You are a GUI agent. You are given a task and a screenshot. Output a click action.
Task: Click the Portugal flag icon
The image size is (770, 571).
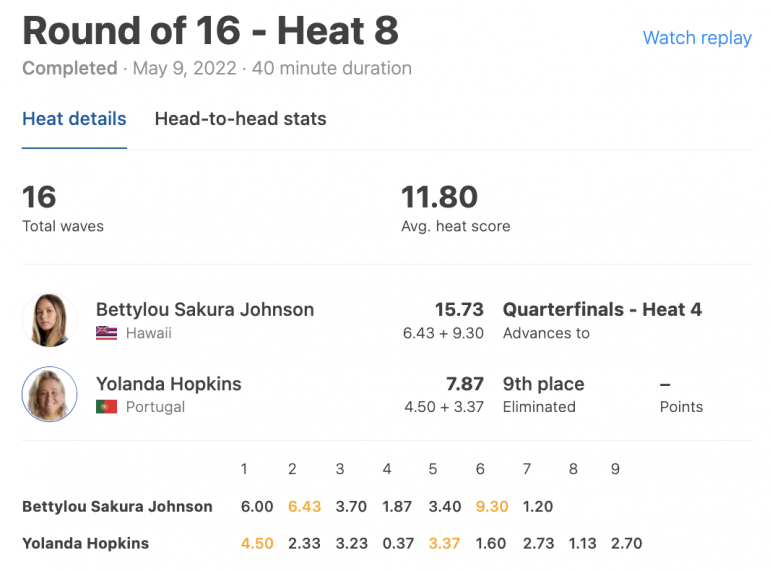tap(107, 407)
